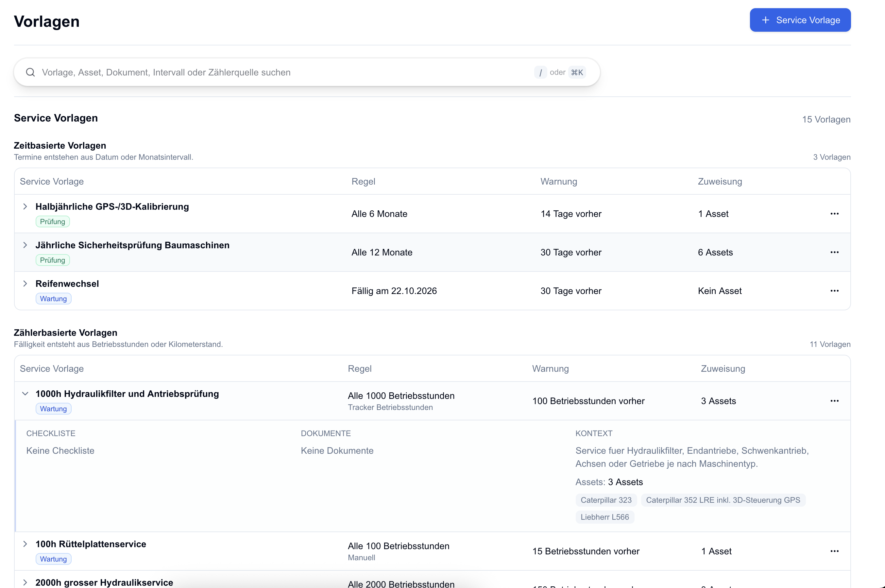Click the Caterpillar 323 asset chip
This screenshot has height=588, width=885.
tap(606, 500)
